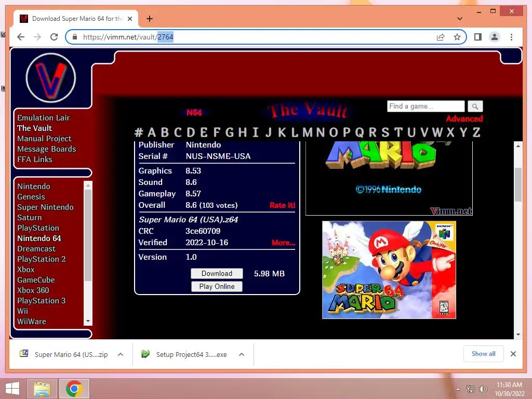Expand Super Mario 64 zip download options
Viewport: 532px width, 399px height.
tap(121, 354)
